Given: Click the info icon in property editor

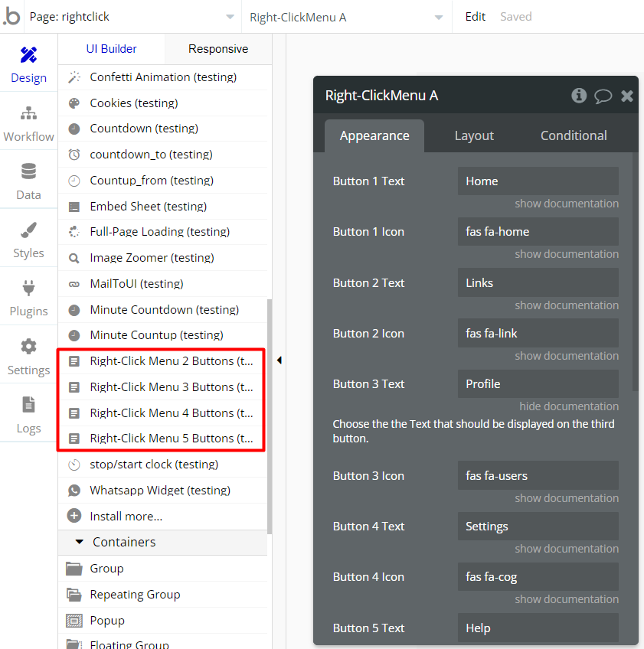Looking at the screenshot, I should click(x=579, y=96).
